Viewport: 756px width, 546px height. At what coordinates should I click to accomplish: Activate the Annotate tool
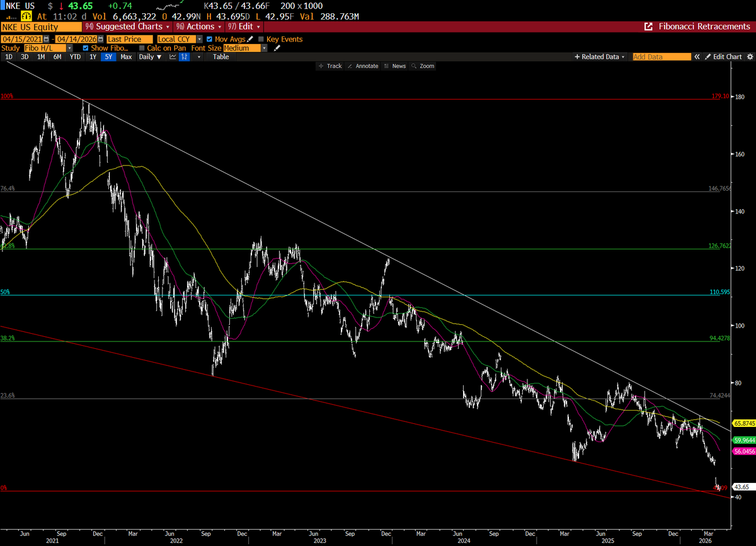(363, 66)
